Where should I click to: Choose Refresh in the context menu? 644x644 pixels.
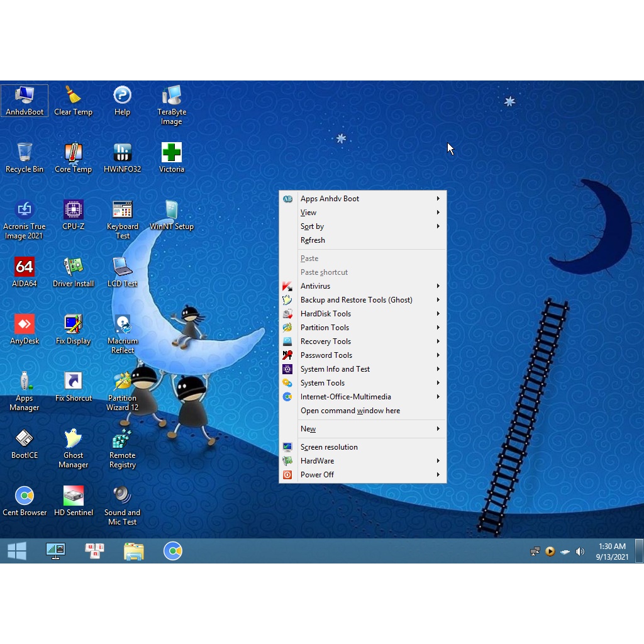click(363, 240)
